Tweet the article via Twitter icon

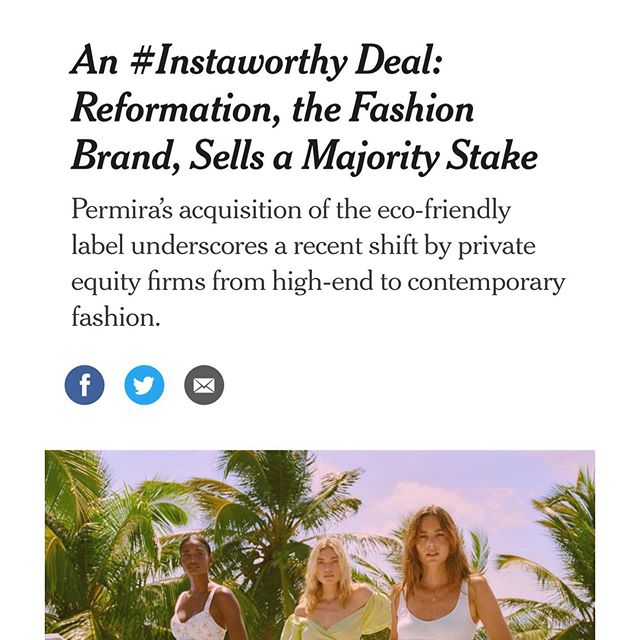(144, 385)
